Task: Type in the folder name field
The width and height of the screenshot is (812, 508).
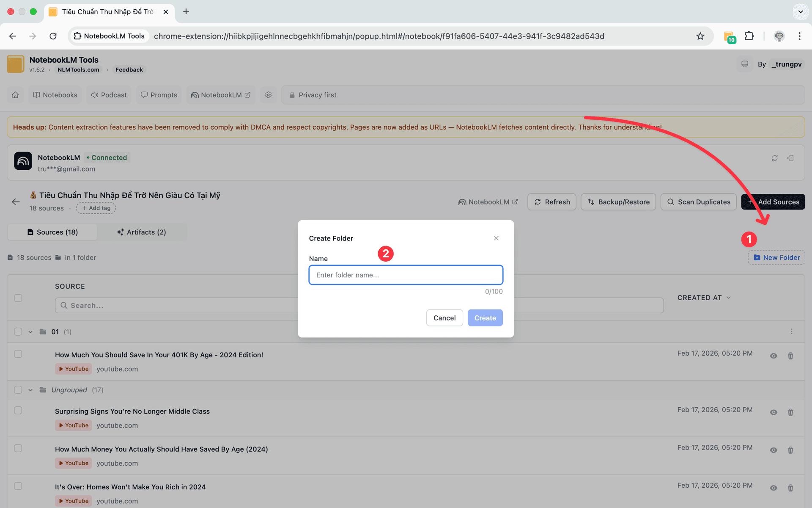Action: [406, 275]
